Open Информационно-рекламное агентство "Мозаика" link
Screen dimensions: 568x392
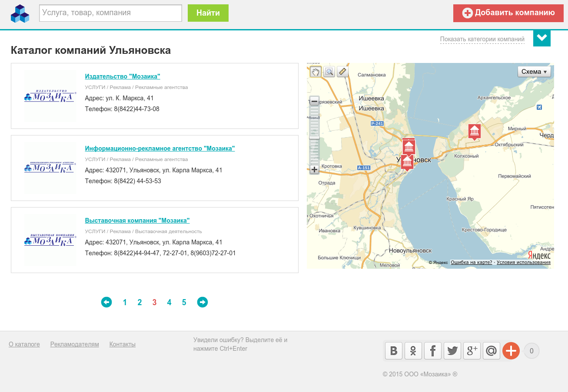[x=160, y=148]
